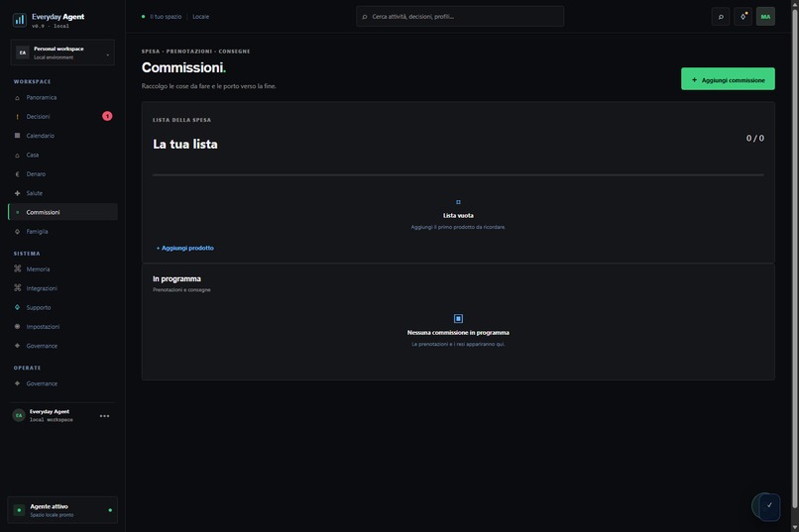The width and height of the screenshot is (799, 532).
Task: Click the Lista vuota empty-state icon
Action: (x=458, y=202)
